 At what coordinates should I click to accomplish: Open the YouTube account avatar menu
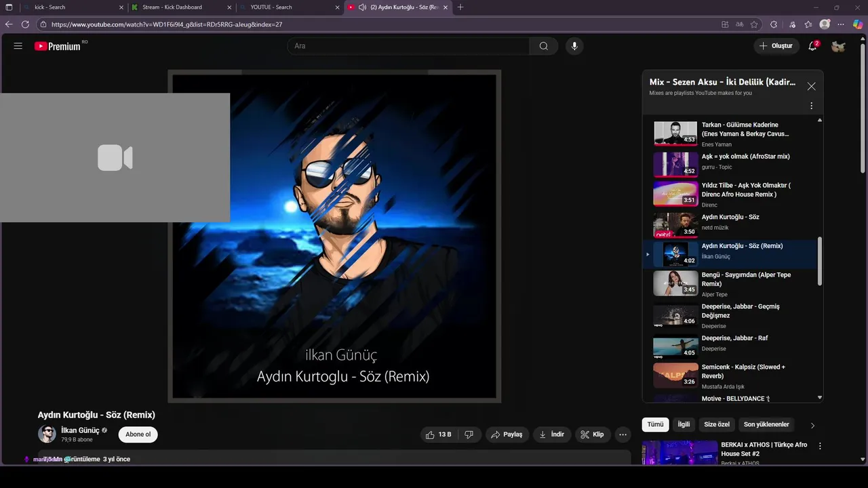(x=838, y=46)
